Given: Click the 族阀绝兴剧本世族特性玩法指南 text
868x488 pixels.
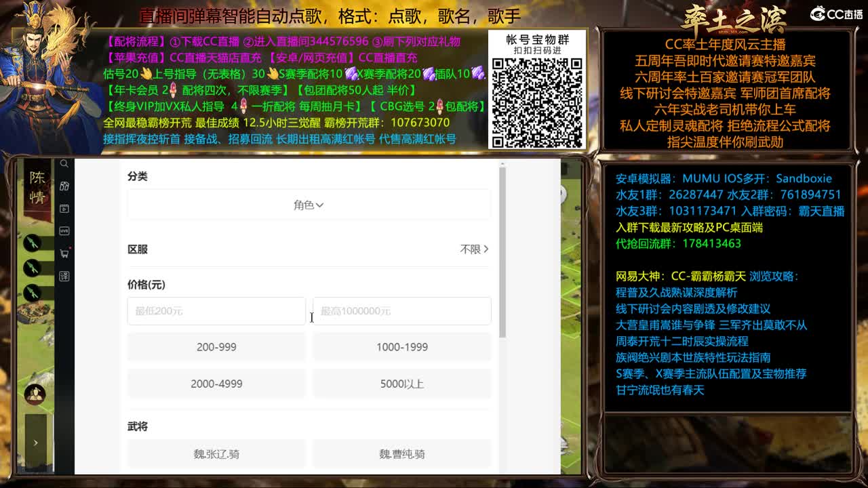Looking at the screenshot, I should 693,357.
